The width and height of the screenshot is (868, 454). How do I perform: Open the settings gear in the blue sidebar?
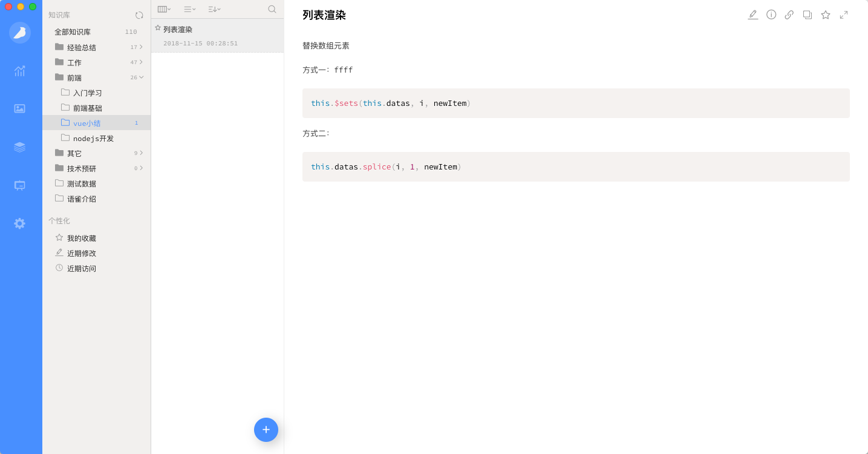pyautogui.click(x=19, y=223)
